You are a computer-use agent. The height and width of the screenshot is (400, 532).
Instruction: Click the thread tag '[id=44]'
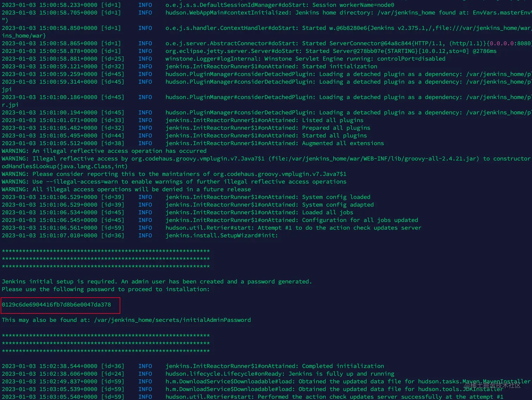point(113,136)
